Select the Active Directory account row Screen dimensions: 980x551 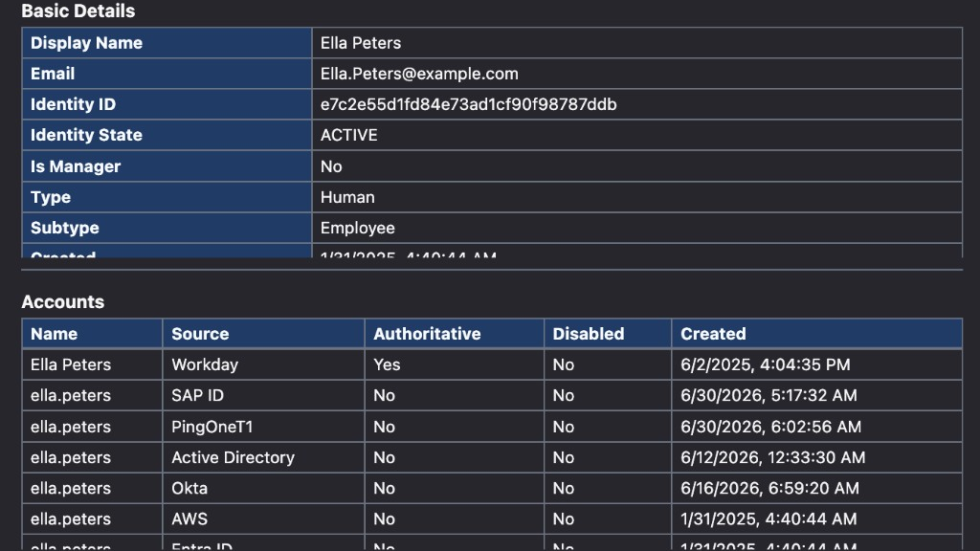coord(492,457)
